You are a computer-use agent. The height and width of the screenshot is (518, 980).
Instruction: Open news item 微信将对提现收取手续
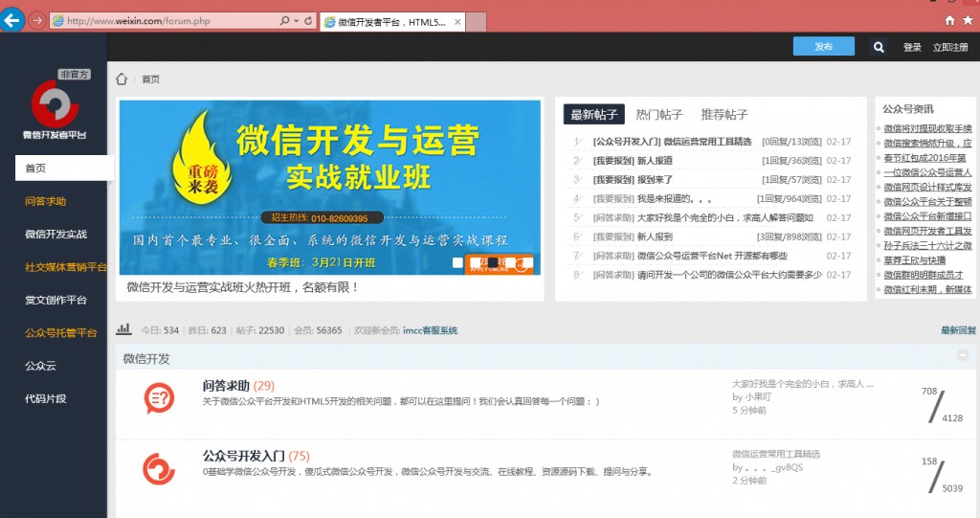[927, 129]
